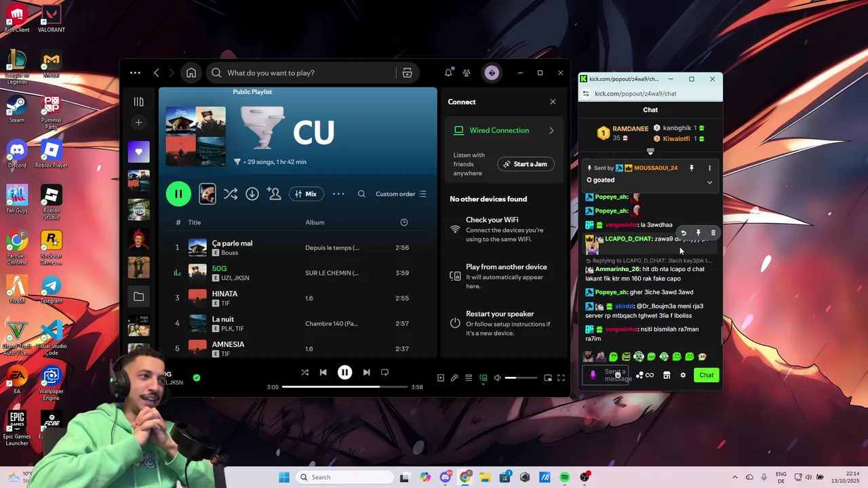Image resolution: width=868 pixels, height=488 pixels.
Task: Open album link Chambre 140
Action: coord(332,323)
